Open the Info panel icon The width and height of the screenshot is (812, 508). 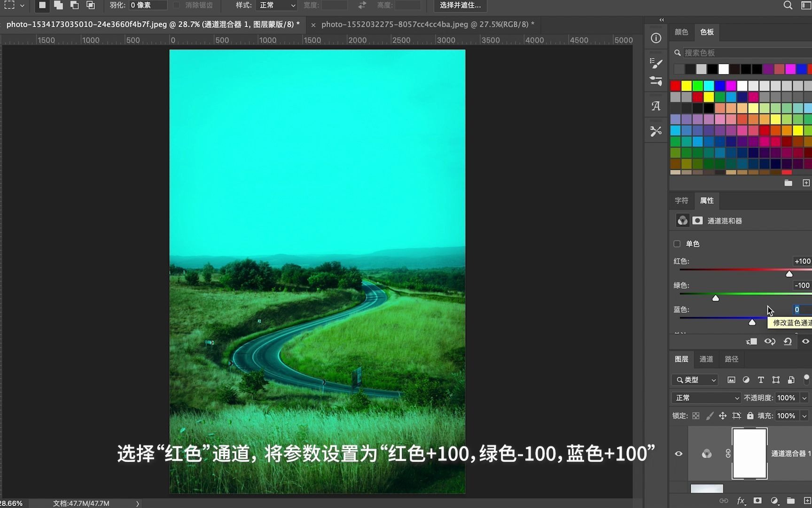[656, 38]
